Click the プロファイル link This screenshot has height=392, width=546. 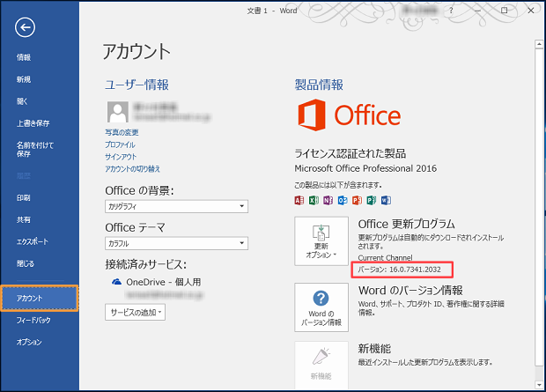[120, 144]
